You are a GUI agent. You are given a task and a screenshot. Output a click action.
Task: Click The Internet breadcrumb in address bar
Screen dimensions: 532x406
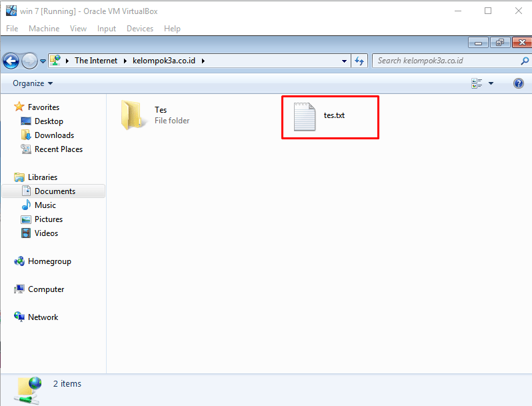pyautogui.click(x=95, y=61)
